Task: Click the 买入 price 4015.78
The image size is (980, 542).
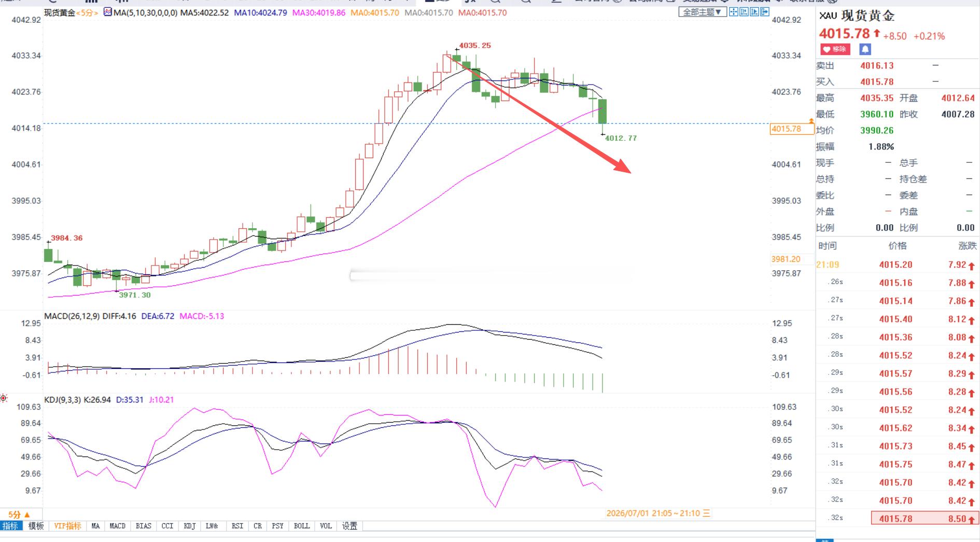Action: click(x=877, y=82)
